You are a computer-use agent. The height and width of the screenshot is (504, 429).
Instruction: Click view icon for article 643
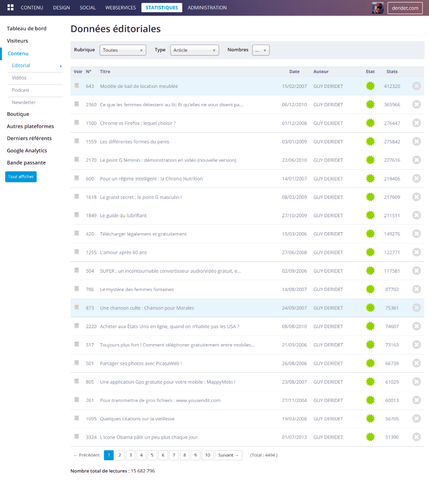click(77, 86)
